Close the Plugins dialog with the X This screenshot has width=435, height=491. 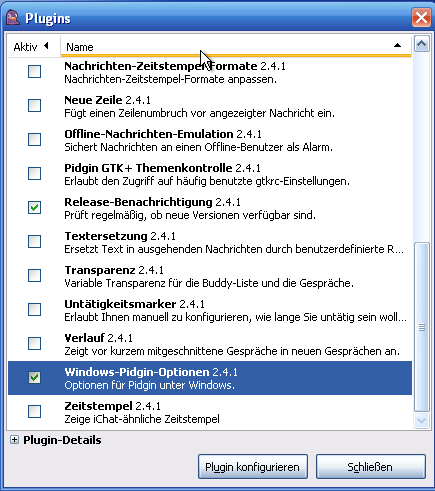tap(421, 17)
